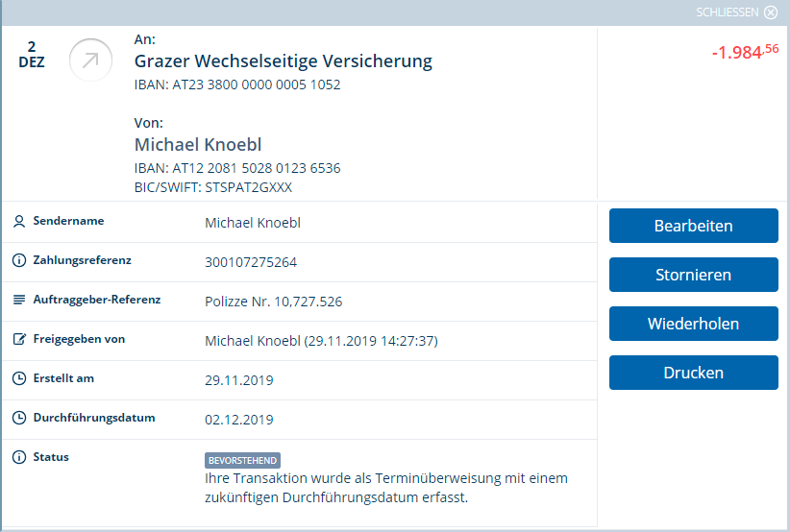Repeat the payment with the Wiederholen button
Image resolution: width=790 pixels, height=532 pixels.
coord(694,324)
